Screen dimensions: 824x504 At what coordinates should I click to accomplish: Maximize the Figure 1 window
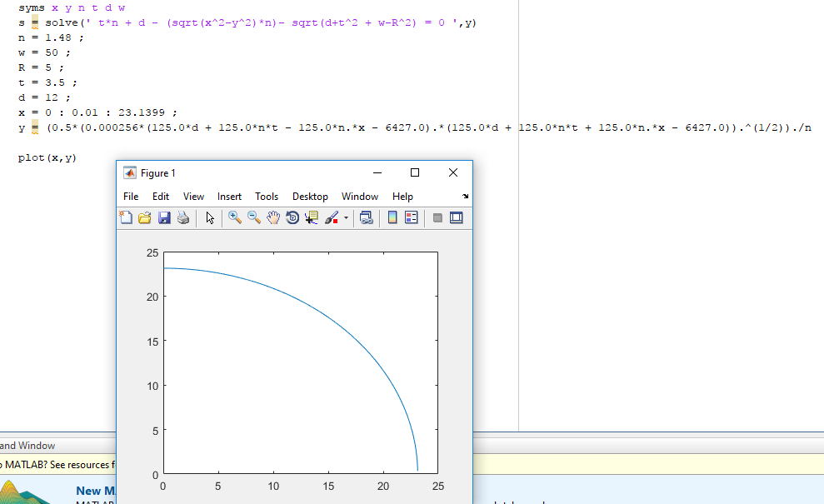click(415, 172)
